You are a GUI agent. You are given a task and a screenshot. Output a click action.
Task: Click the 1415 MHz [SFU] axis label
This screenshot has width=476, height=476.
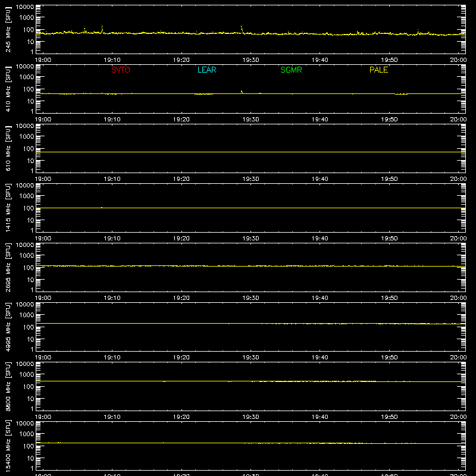(8, 208)
